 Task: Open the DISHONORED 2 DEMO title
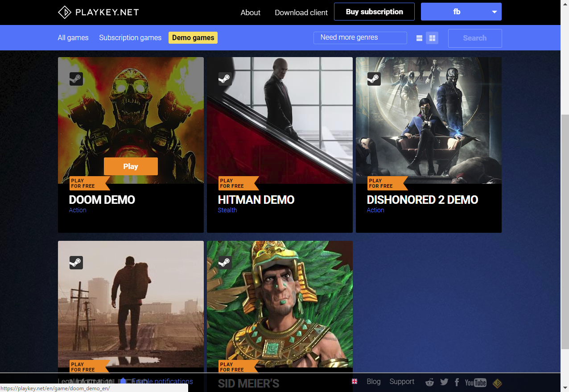423,199
